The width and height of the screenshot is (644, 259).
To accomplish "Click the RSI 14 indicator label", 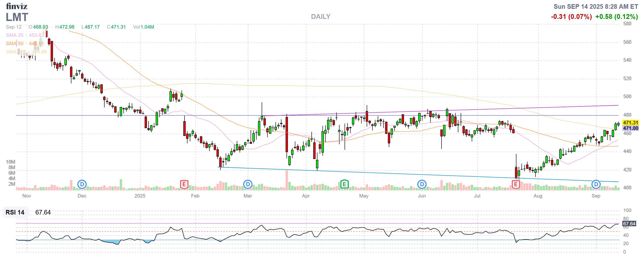I will [15, 212].
